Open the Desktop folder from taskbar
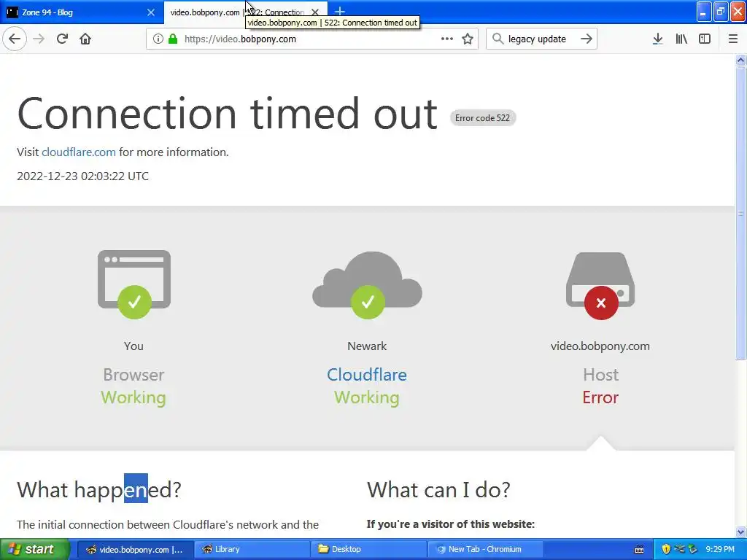 pos(369,550)
